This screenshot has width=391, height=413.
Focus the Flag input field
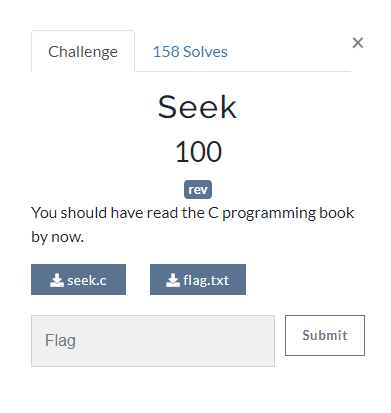[x=153, y=341]
